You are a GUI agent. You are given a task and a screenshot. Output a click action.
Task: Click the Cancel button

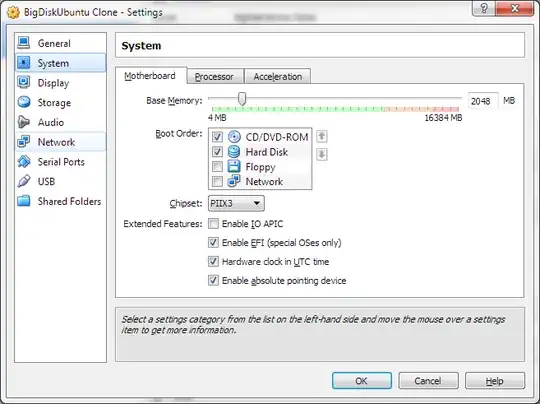(428, 381)
